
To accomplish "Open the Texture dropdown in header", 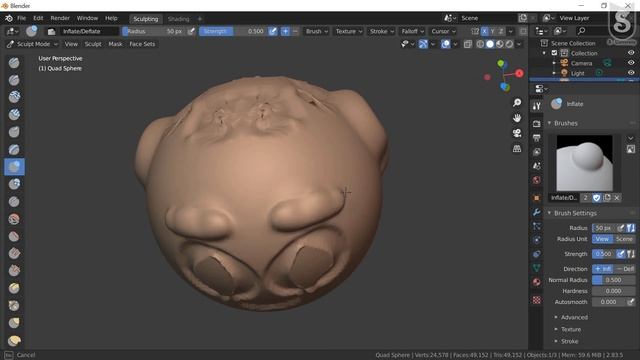I will click(349, 31).
